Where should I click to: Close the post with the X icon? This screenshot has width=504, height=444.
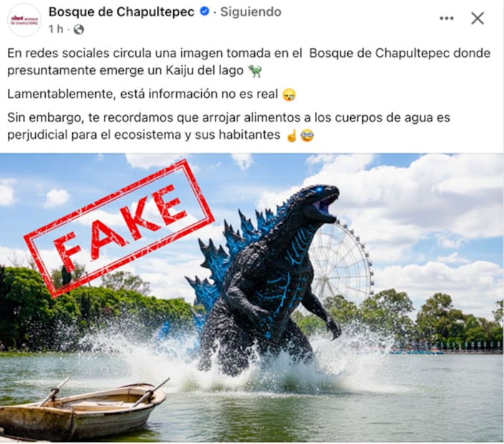478,19
